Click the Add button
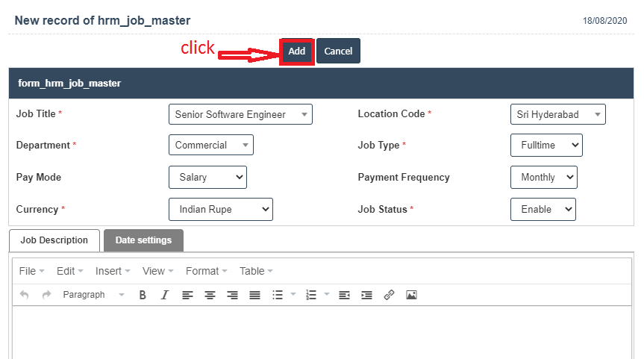This screenshot has width=644, height=359. tap(297, 51)
